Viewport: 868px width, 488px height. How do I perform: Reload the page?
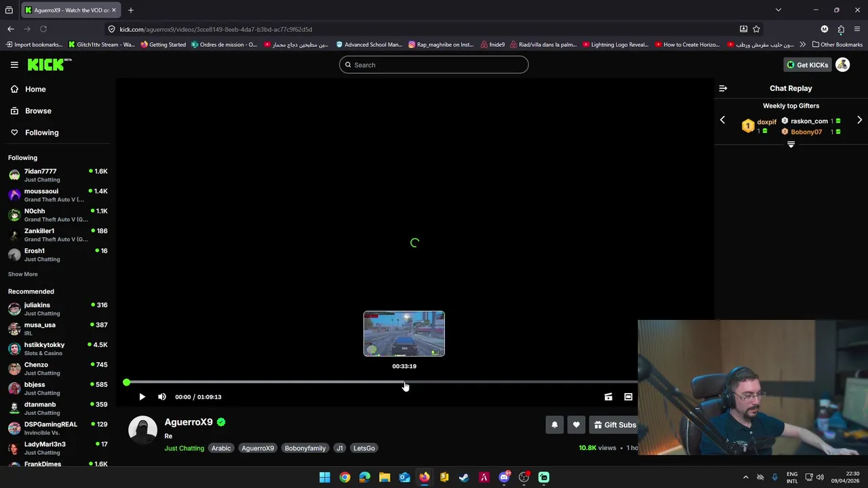point(43,29)
